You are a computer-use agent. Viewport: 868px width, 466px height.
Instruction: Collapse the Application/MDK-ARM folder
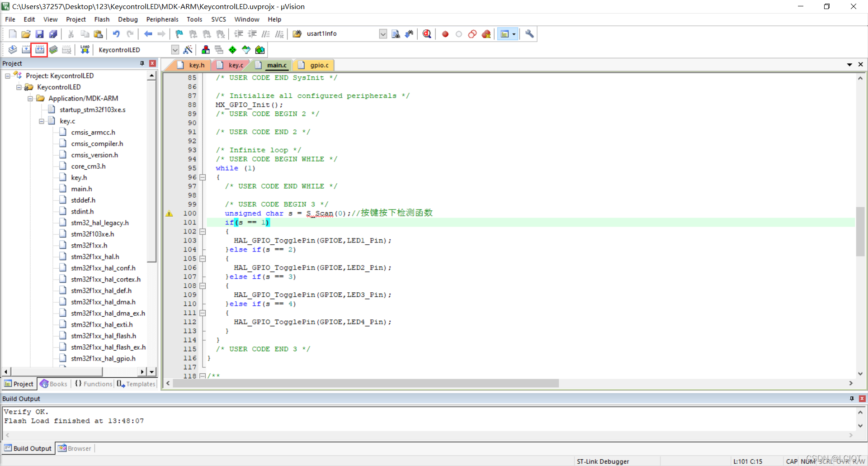pos(30,99)
